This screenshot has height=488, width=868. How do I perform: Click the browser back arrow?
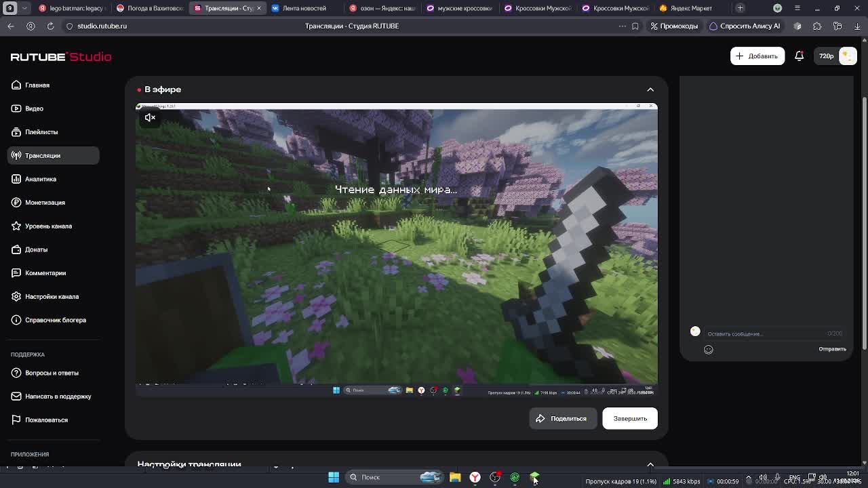pyautogui.click(x=11, y=26)
